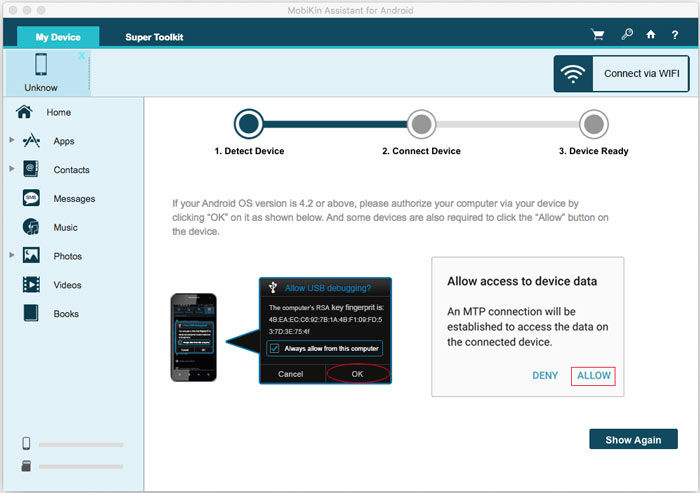700x493 pixels.
Task: Click OK in USB debugging dialog
Action: 357,374
